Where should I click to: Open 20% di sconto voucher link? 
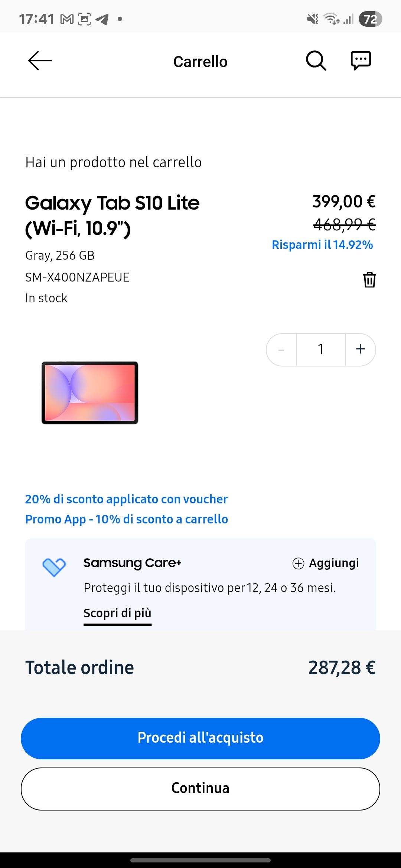point(126,499)
